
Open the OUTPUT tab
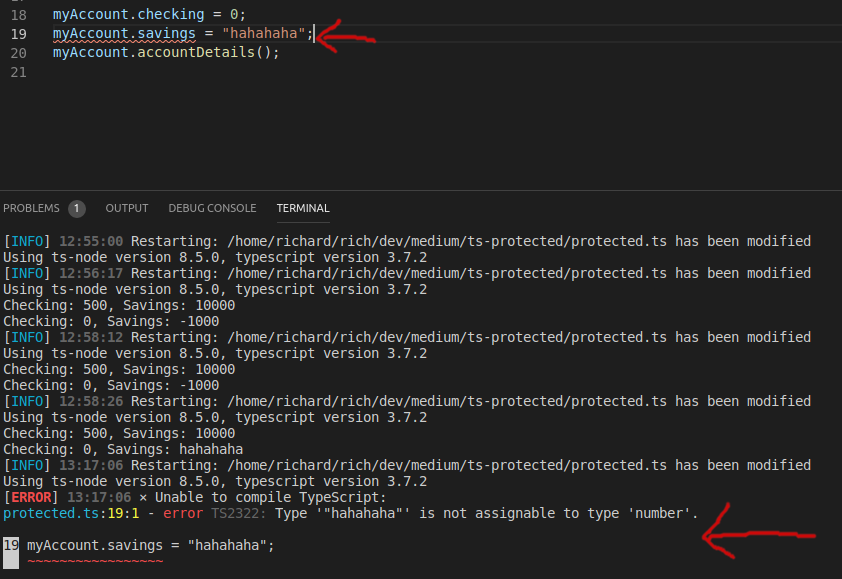click(x=126, y=208)
